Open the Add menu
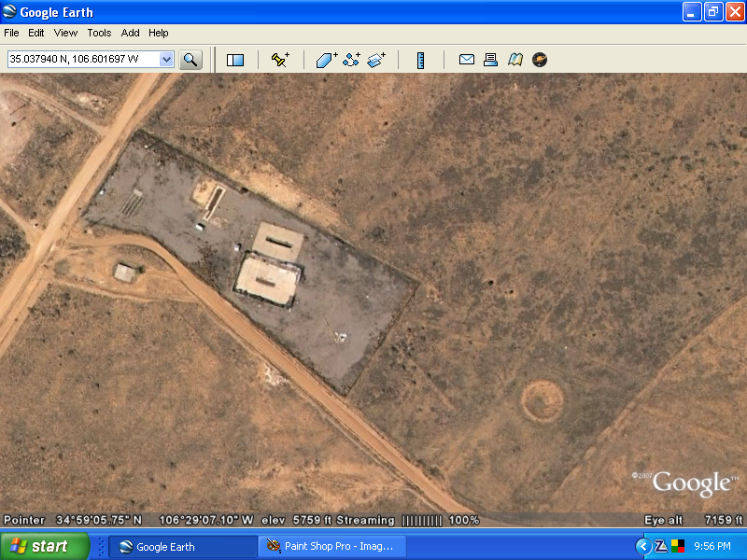This screenshot has width=747, height=560. point(130,33)
